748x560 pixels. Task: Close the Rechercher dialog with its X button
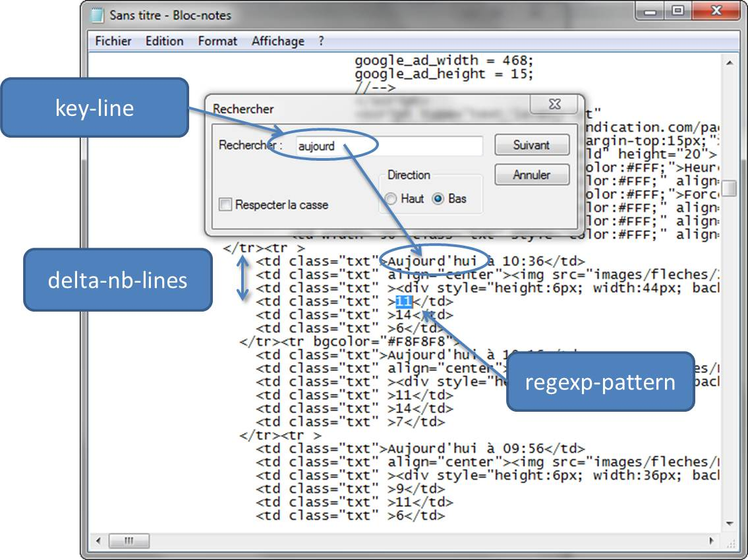pyautogui.click(x=554, y=105)
